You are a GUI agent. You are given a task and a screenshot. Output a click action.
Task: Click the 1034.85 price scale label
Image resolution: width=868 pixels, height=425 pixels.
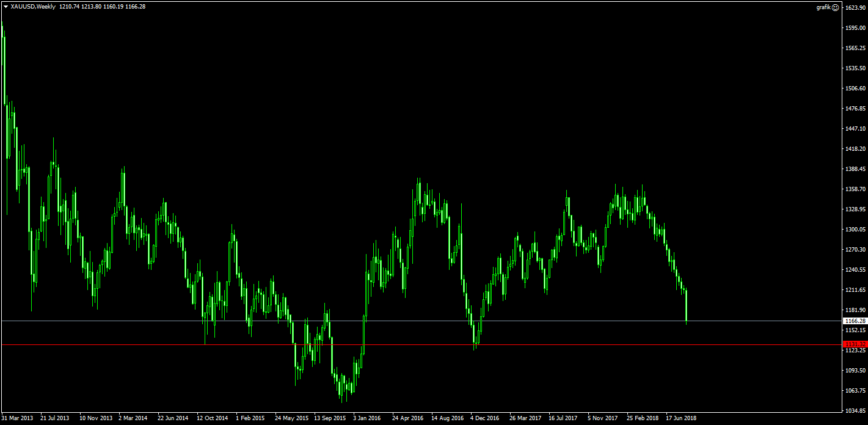coord(855,410)
